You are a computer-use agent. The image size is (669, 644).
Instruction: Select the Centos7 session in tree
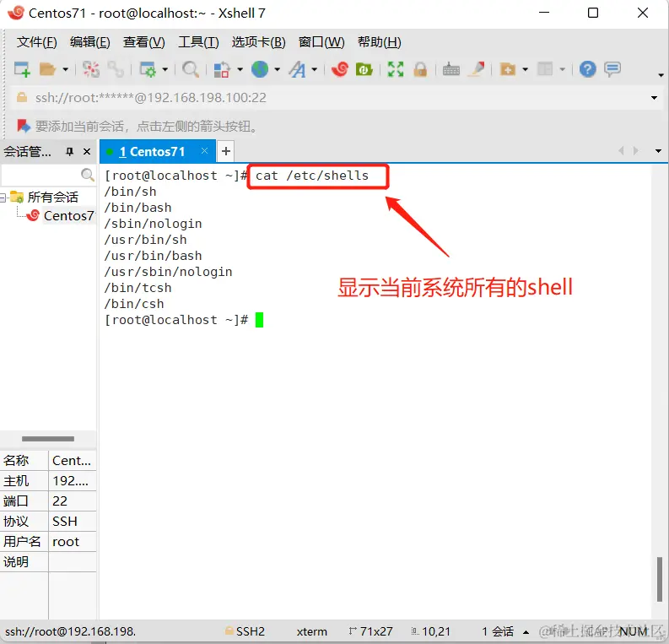(x=68, y=216)
